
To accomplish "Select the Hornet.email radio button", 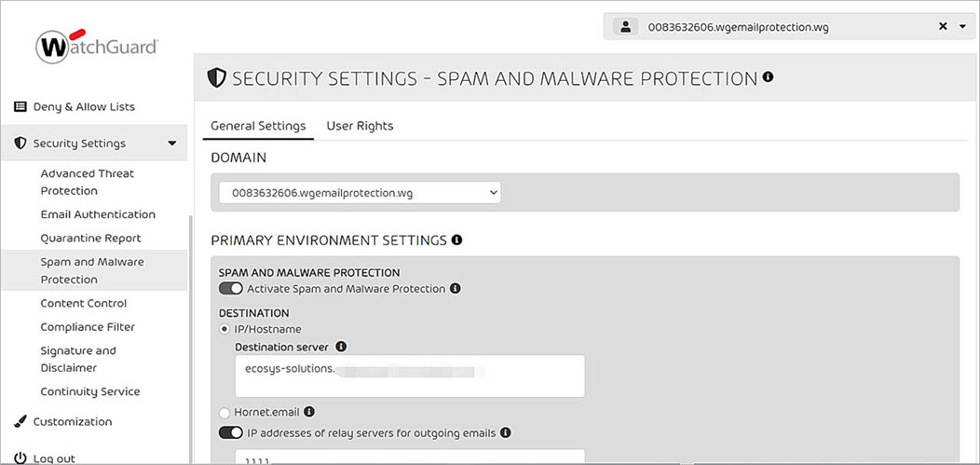I will (x=225, y=412).
